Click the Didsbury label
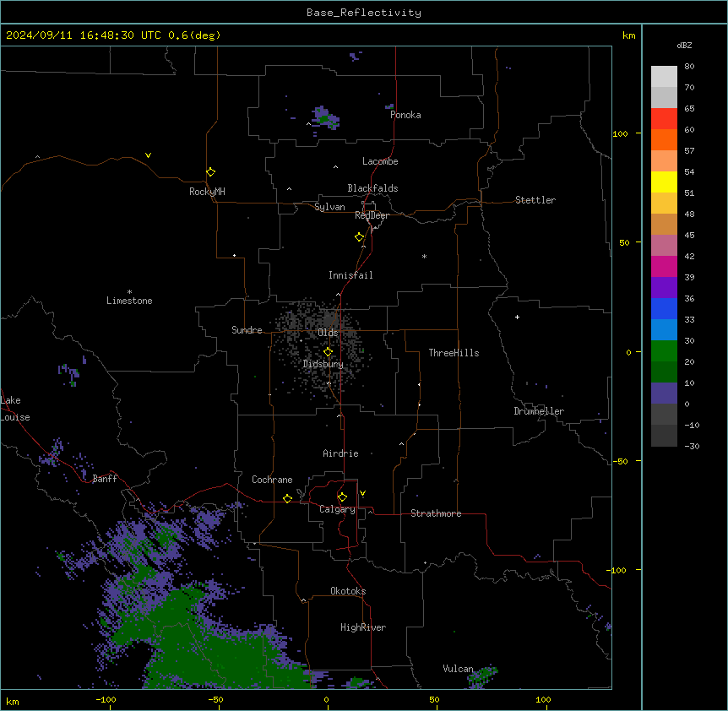The width and height of the screenshot is (728, 711). pyautogui.click(x=323, y=364)
